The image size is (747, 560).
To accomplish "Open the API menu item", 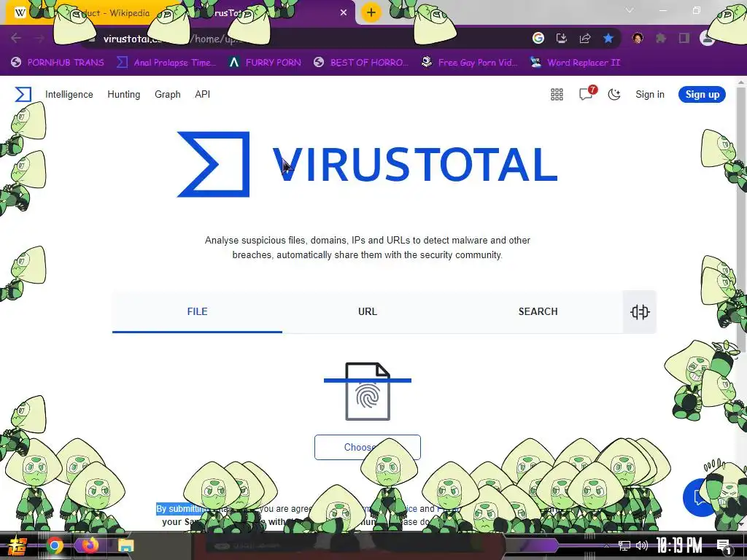I will (x=203, y=94).
